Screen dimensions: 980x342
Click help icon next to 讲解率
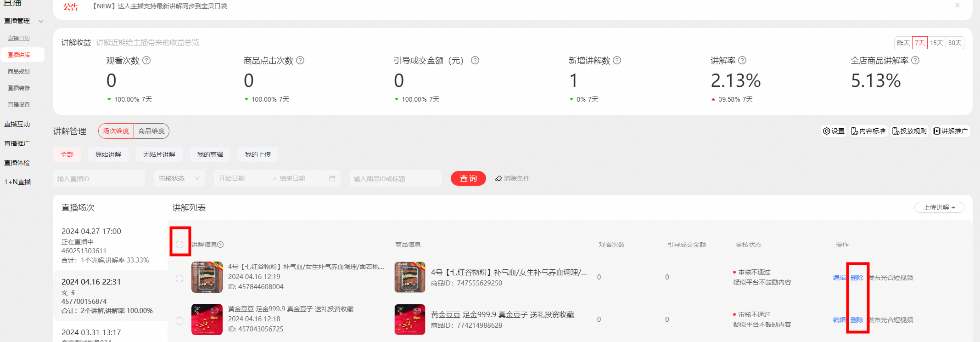(x=742, y=60)
